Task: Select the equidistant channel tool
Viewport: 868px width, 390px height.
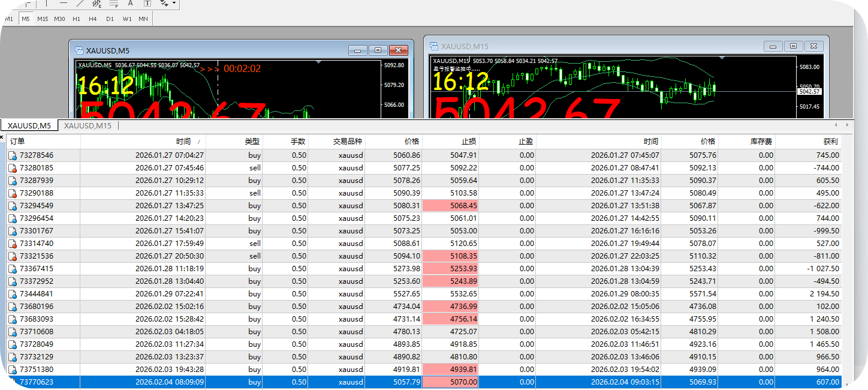Action: tap(97, 4)
